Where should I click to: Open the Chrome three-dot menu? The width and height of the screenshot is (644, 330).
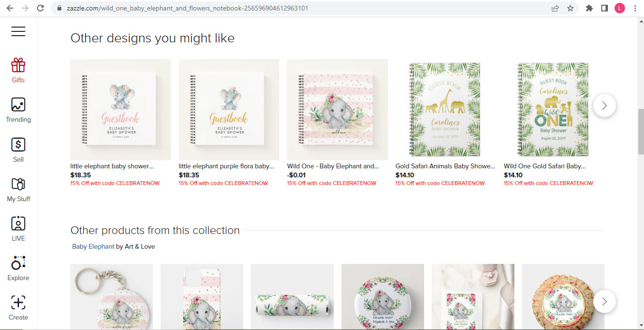point(635,8)
